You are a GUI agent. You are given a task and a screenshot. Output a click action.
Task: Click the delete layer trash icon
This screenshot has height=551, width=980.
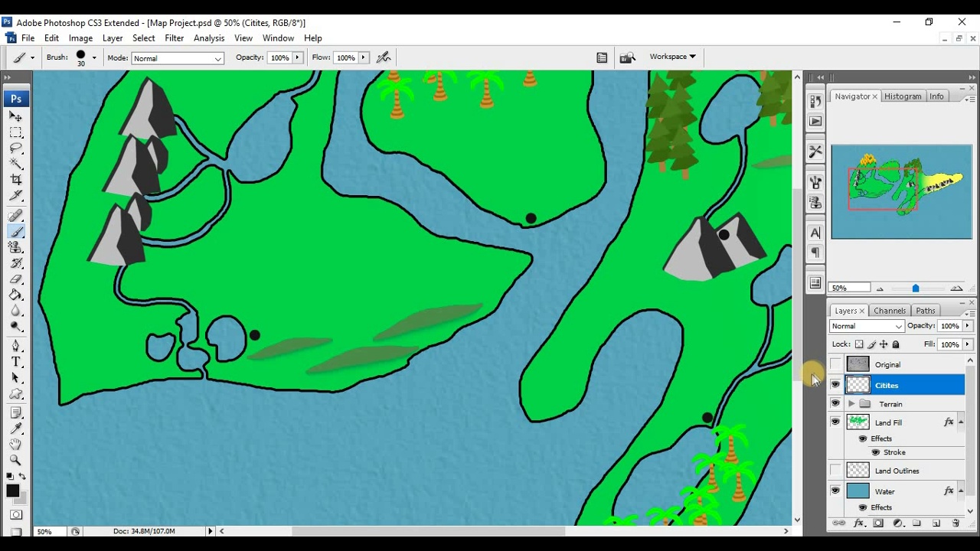955,523
